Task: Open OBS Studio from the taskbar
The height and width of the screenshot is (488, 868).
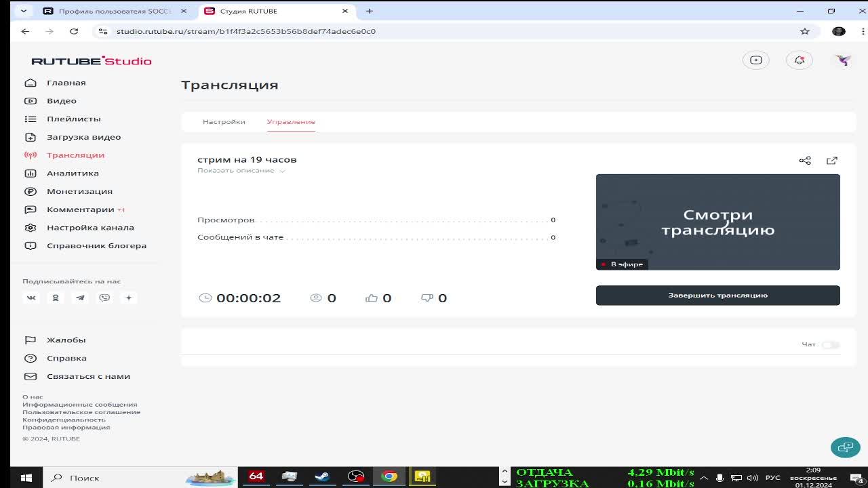Action: (x=356, y=476)
